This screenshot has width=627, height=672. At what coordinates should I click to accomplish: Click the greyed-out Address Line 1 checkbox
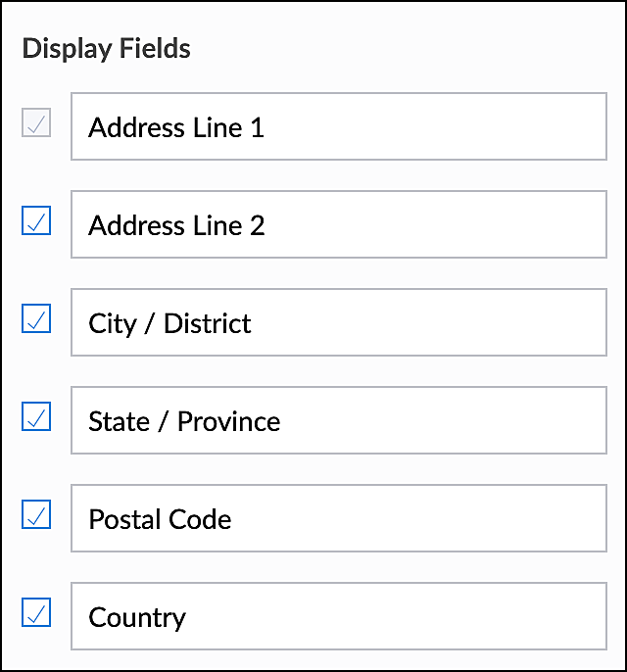pos(36,123)
